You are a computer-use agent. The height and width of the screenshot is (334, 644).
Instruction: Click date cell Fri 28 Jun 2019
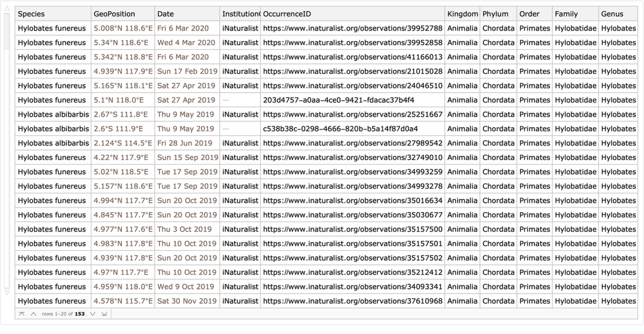point(185,143)
